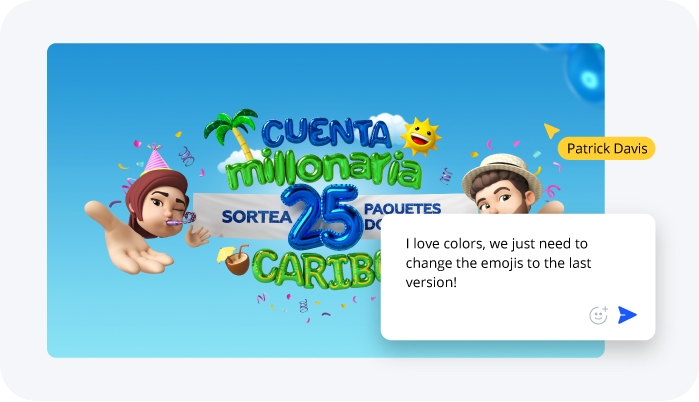Click the blurred blue balloon in corner
This screenshot has width=699, height=402.
(585, 72)
